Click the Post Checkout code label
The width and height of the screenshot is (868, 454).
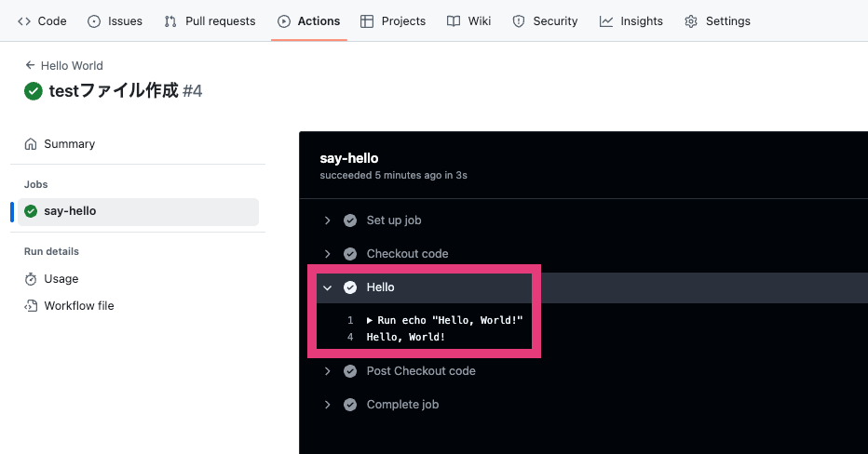coord(421,371)
